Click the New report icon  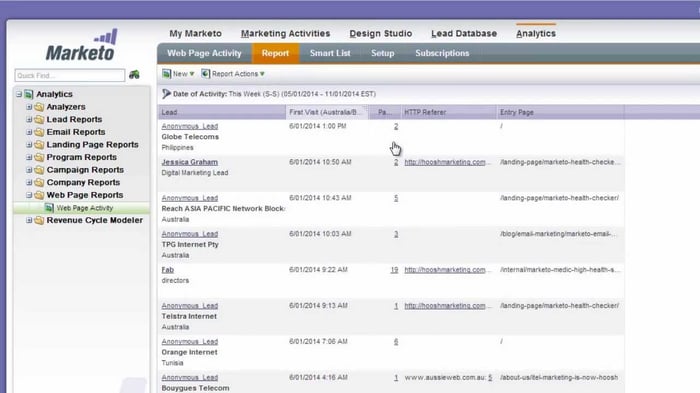tap(167, 74)
